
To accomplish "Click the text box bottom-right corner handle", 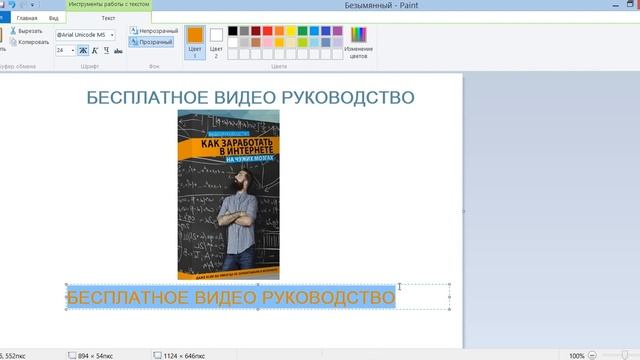I will click(449, 309).
